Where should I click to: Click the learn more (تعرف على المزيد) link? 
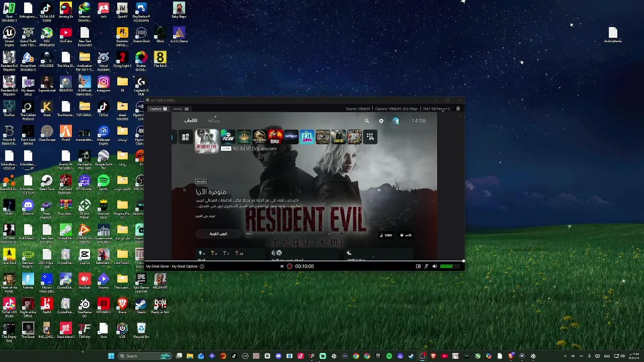click(205, 216)
